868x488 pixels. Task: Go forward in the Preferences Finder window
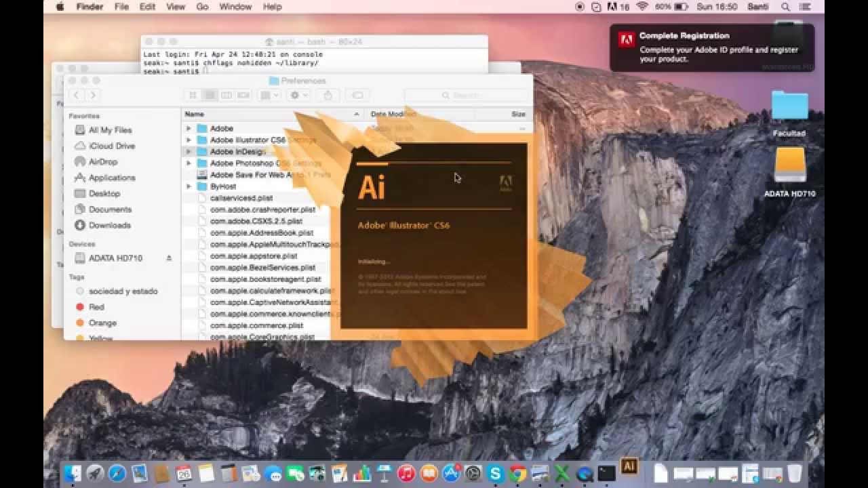(x=93, y=96)
